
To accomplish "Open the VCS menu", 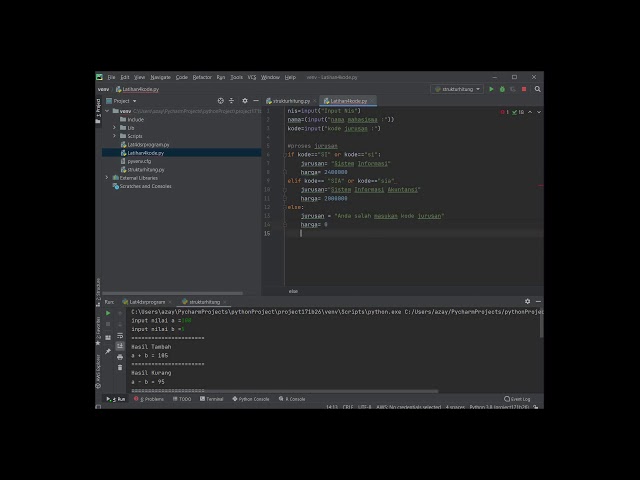I will [252, 77].
